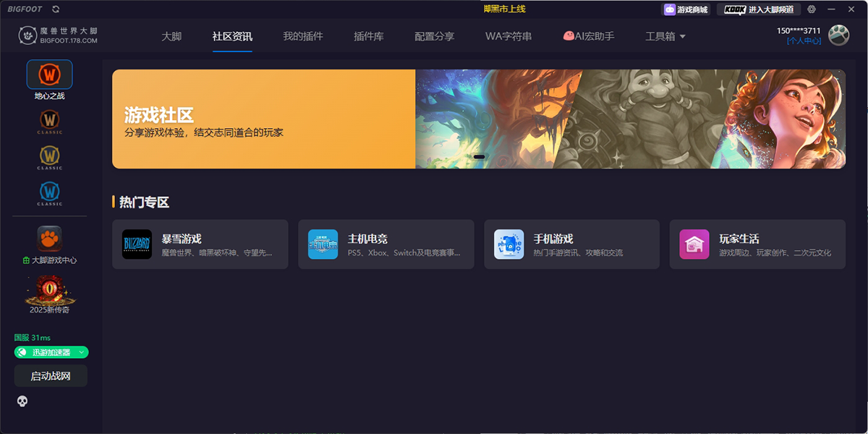Open 大脚游戏中心 via the paw icon
The height and width of the screenshot is (434, 868).
49,237
